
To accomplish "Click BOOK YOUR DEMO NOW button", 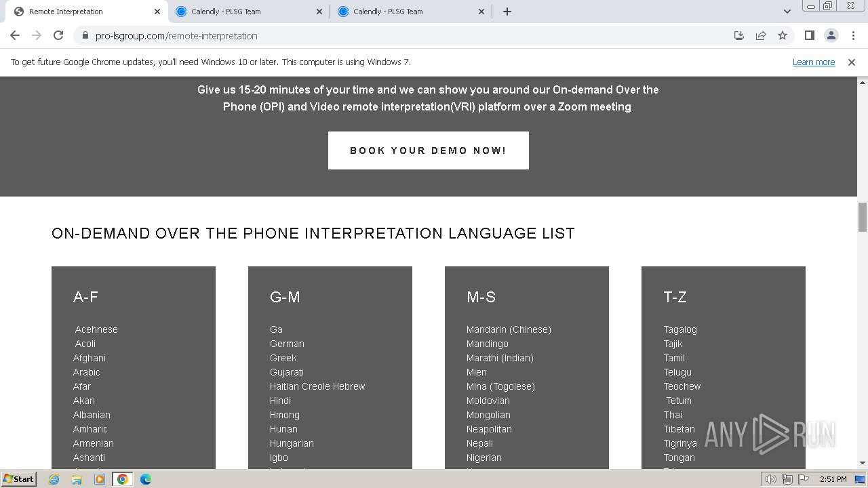I will (x=429, y=150).
